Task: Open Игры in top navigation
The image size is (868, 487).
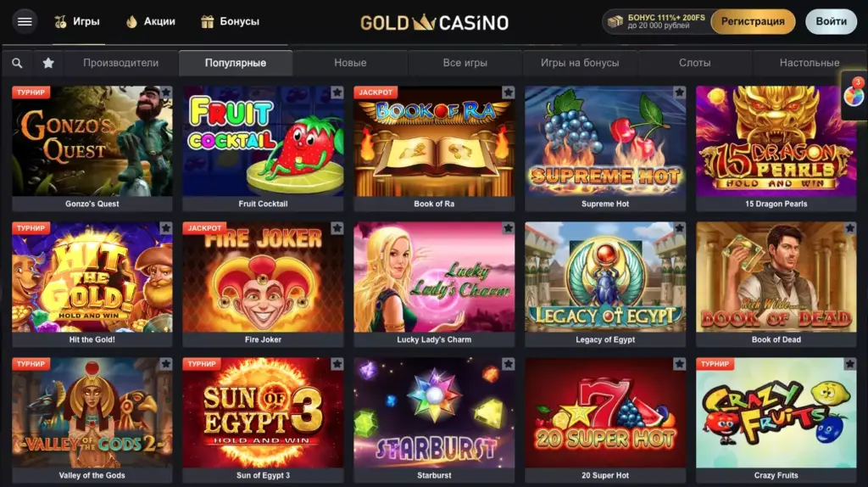Action: pyautogui.click(x=77, y=21)
